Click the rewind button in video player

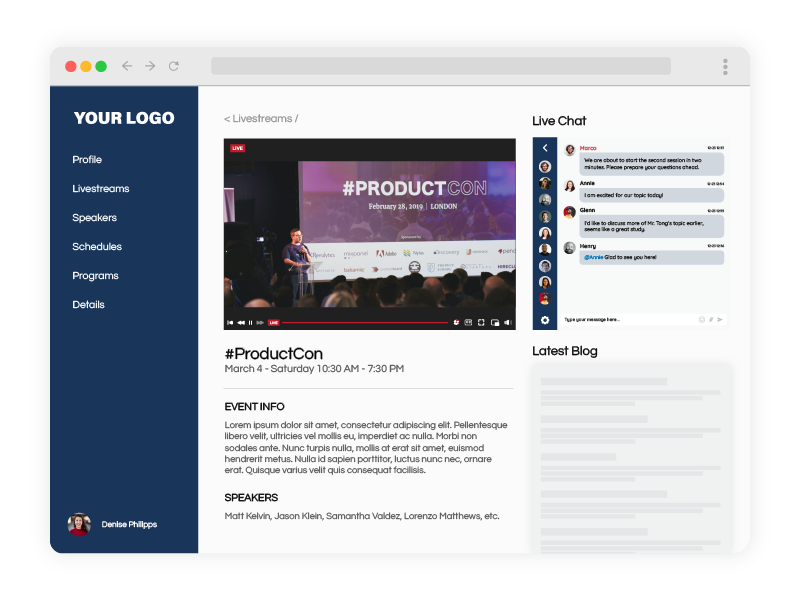240,323
